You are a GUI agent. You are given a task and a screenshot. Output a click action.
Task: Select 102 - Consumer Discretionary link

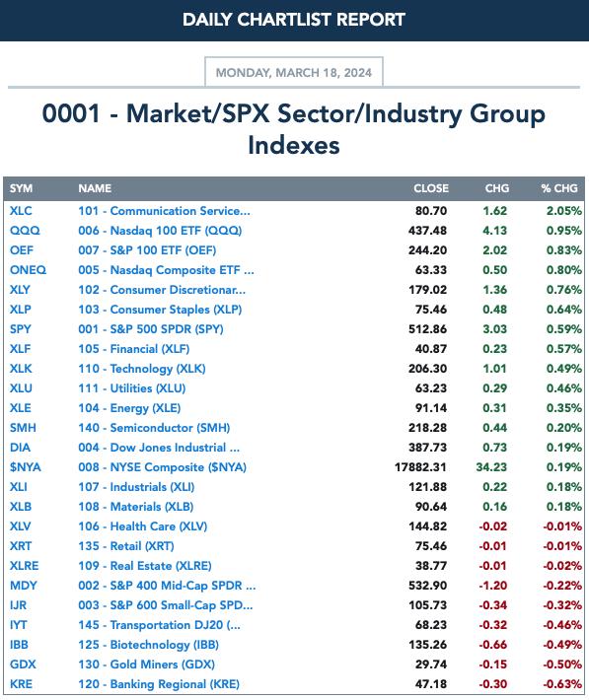click(162, 290)
